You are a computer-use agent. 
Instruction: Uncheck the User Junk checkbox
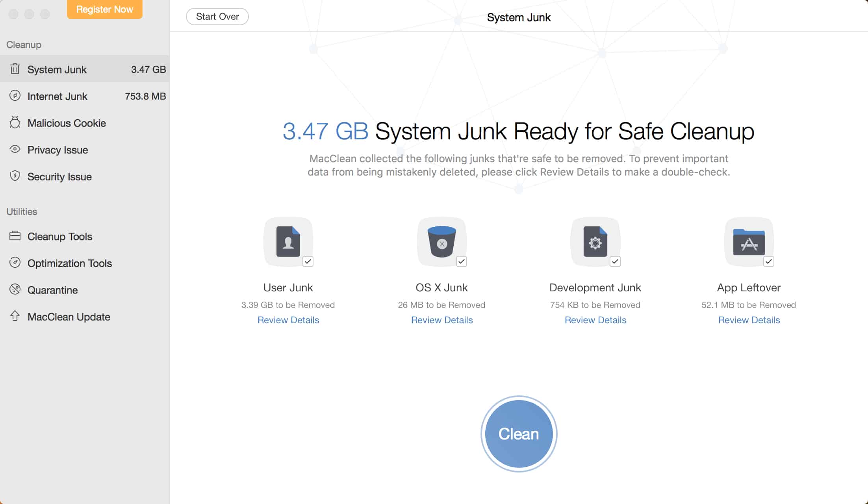pyautogui.click(x=308, y=261)
